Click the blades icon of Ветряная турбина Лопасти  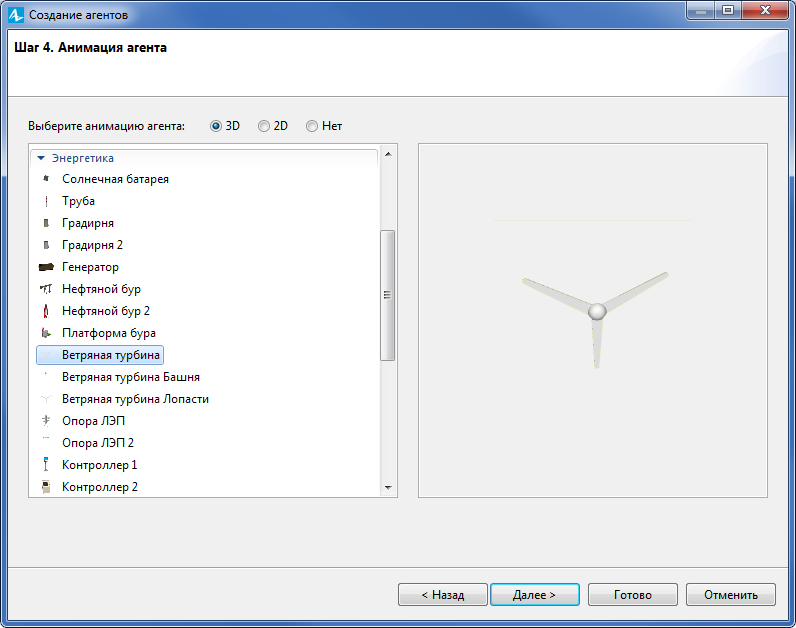(46, 399)
